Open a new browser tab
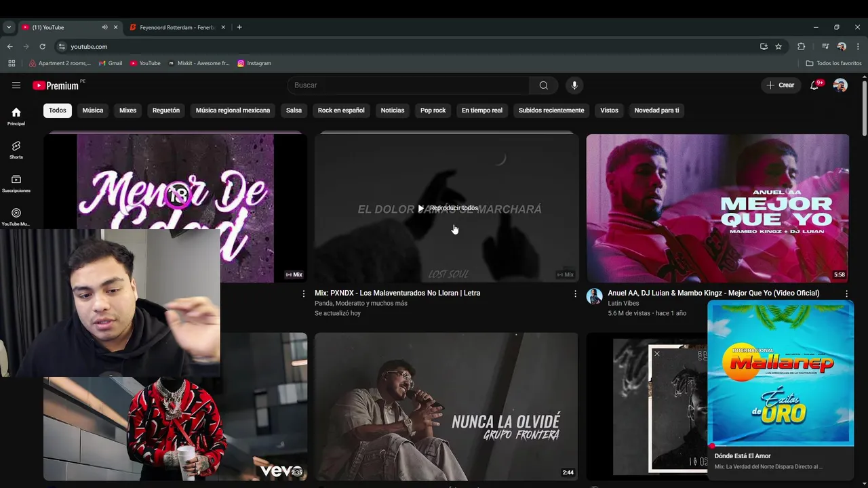The image size is (868, 488). click(x=239, y=27)
